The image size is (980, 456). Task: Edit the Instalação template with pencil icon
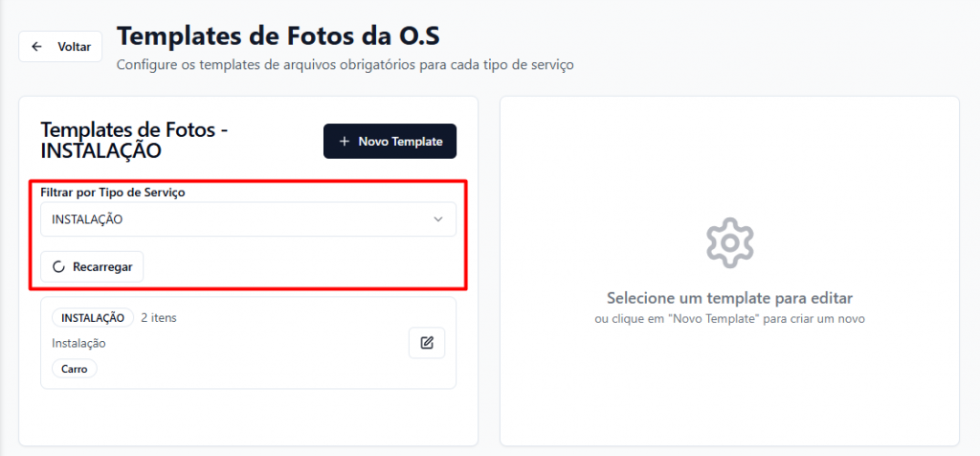(427, 343)
